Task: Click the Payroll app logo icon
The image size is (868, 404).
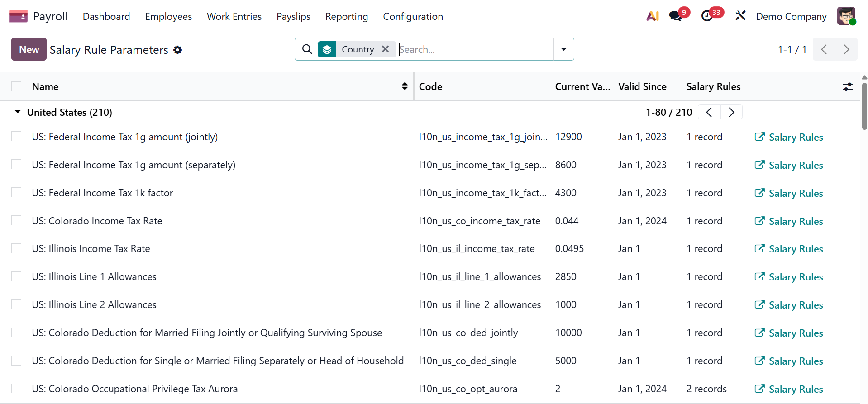Action: pos(18,17)
